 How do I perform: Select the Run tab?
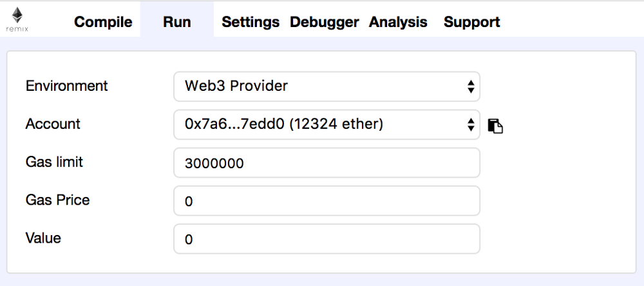point(176,22)
